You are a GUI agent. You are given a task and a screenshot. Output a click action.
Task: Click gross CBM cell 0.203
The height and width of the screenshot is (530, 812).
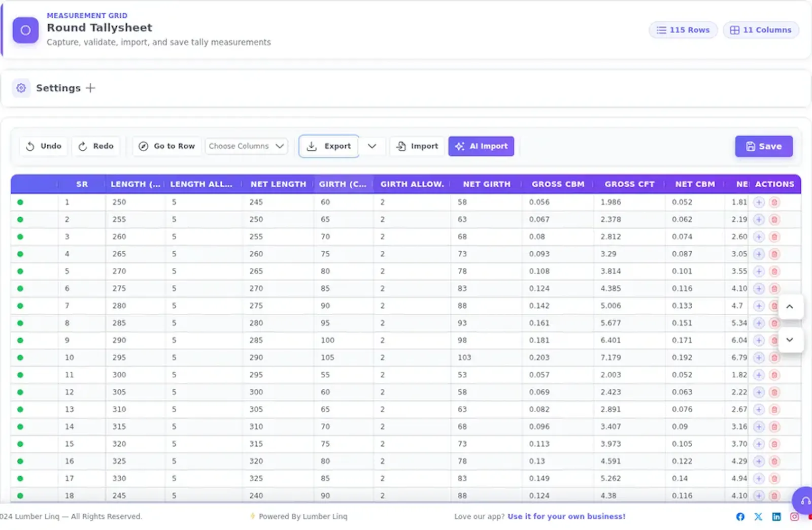click(558, 357)
